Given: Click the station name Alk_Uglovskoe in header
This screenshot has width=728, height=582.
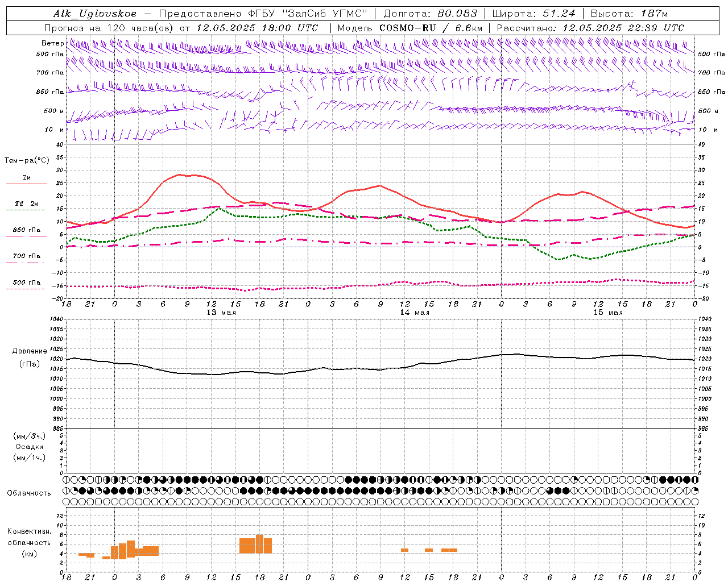Looking at the screenshot, I should pyautogui.click(x=95, y=14).
